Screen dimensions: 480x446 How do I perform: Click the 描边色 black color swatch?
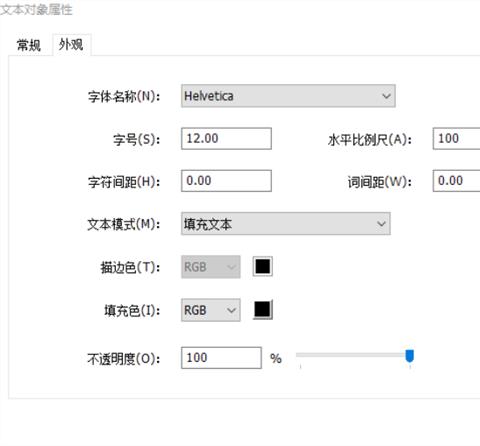click(x=263, y=266)
